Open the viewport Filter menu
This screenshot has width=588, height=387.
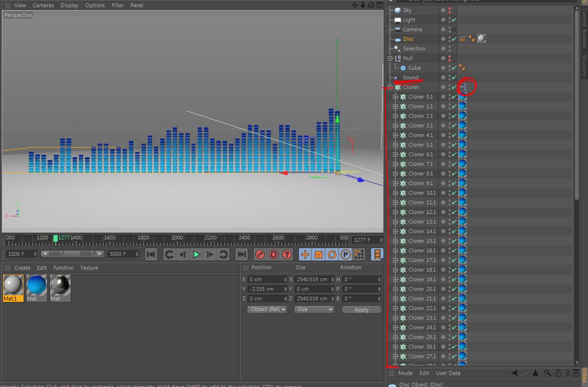tap(117, 5)
